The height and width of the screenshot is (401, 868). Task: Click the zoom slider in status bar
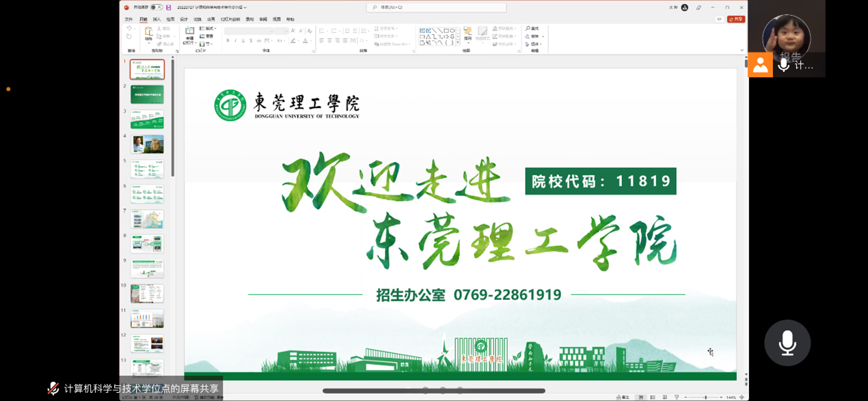[x=705, y=397]
